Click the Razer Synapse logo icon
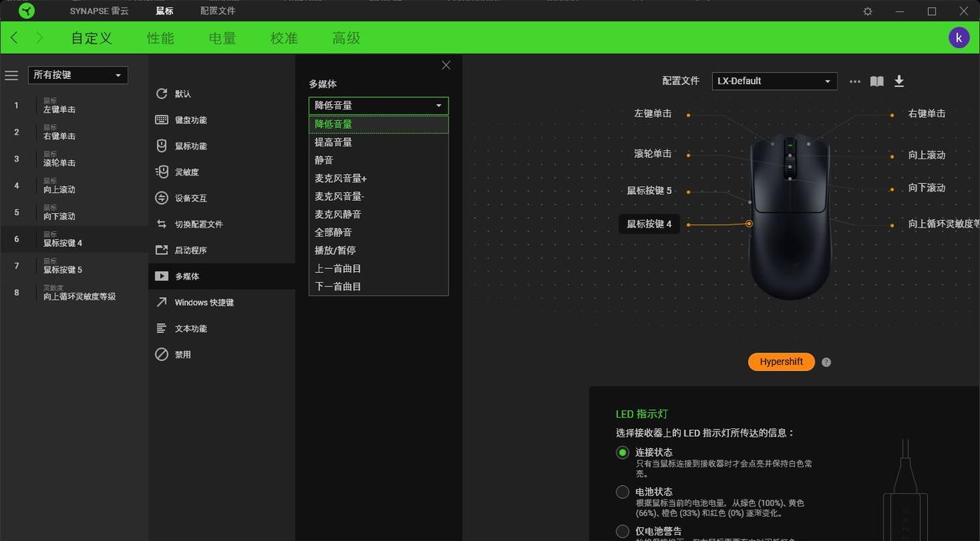This screenshot has width=980, height=541. (27, 11)
